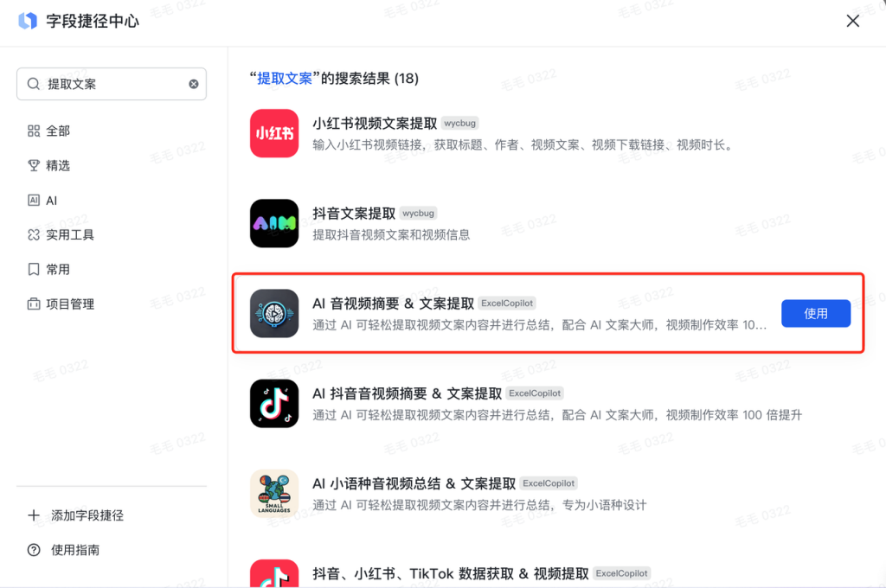Open AI 小语种音视频总结 & 文案提取
This screenshot has height=588, width=886.
[414, 484]
